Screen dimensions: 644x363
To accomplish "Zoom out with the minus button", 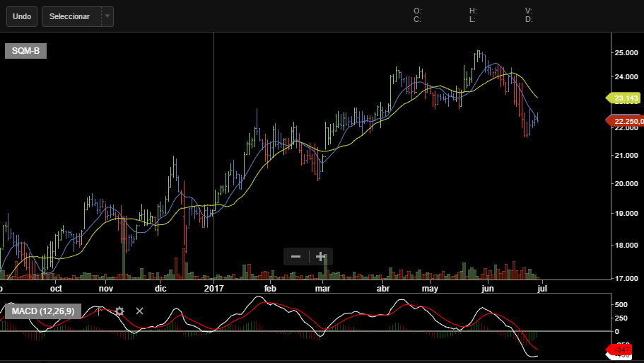I will click(x=295, y=257).
